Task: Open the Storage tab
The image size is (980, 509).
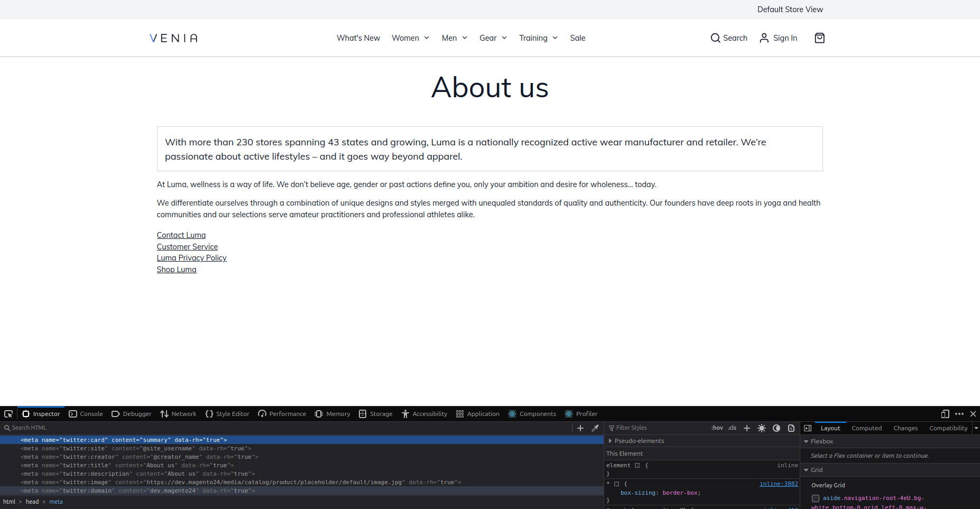Action: coord(376,414)
